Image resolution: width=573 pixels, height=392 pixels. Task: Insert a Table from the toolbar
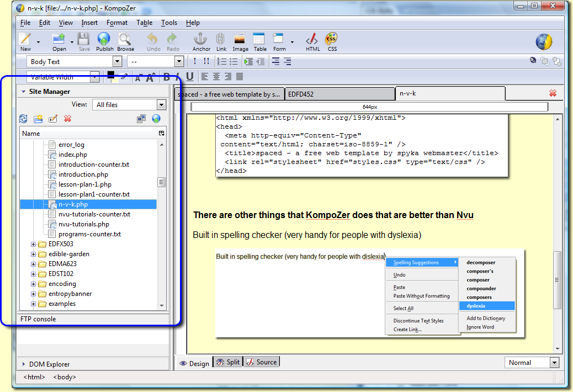[x=260, y=41]
